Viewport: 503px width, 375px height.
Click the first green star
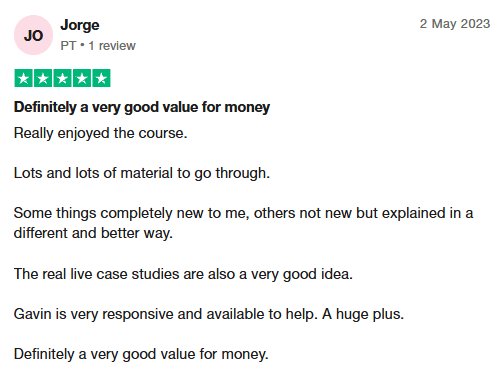pos(23,78)
